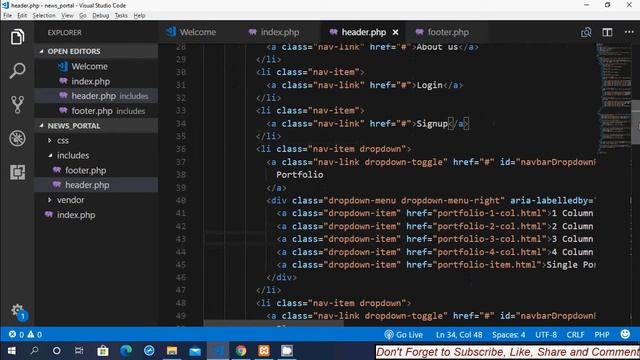The image size is (640, 360).
Task: Open Task View on the taskbar
Action: 79,351
